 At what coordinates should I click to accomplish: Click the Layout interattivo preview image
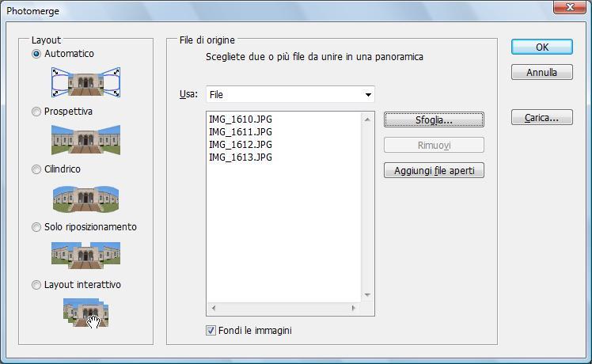(85, 313)
